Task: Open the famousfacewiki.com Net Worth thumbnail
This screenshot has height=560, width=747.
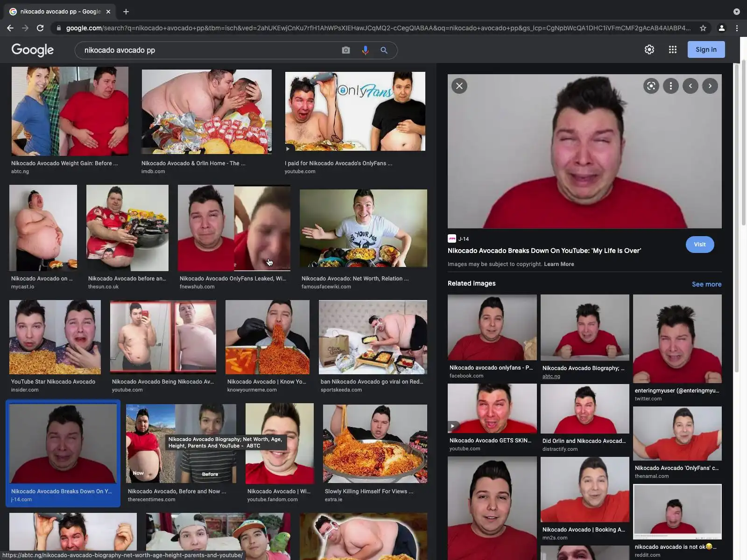Action: click(x=363, y=229)
